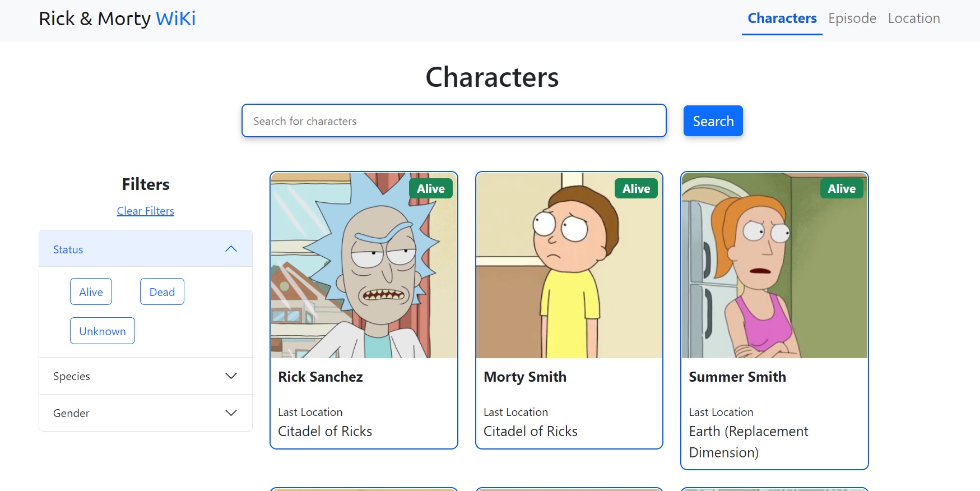The width and height of the screenshot is (980, 491).
Task: Collapse the Status filter chevron
Action: (231, 249)
